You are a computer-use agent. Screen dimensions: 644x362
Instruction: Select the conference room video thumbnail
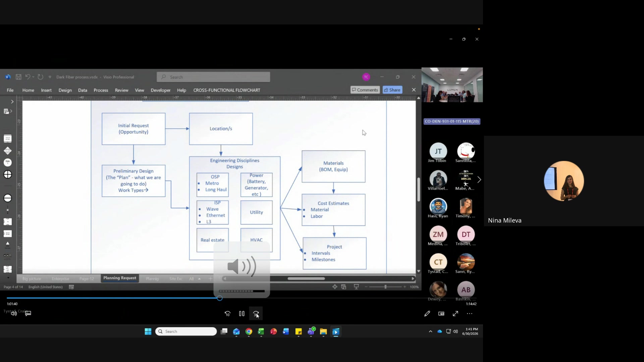452,85
